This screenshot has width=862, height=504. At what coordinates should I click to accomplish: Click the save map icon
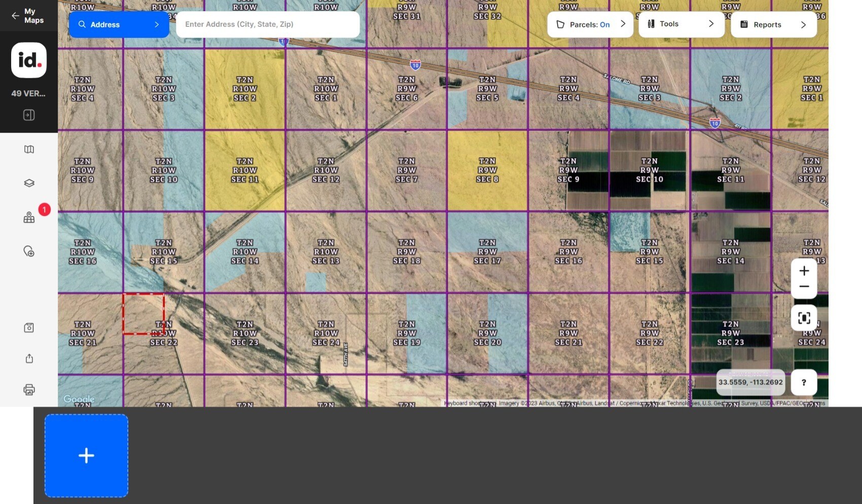29,328
